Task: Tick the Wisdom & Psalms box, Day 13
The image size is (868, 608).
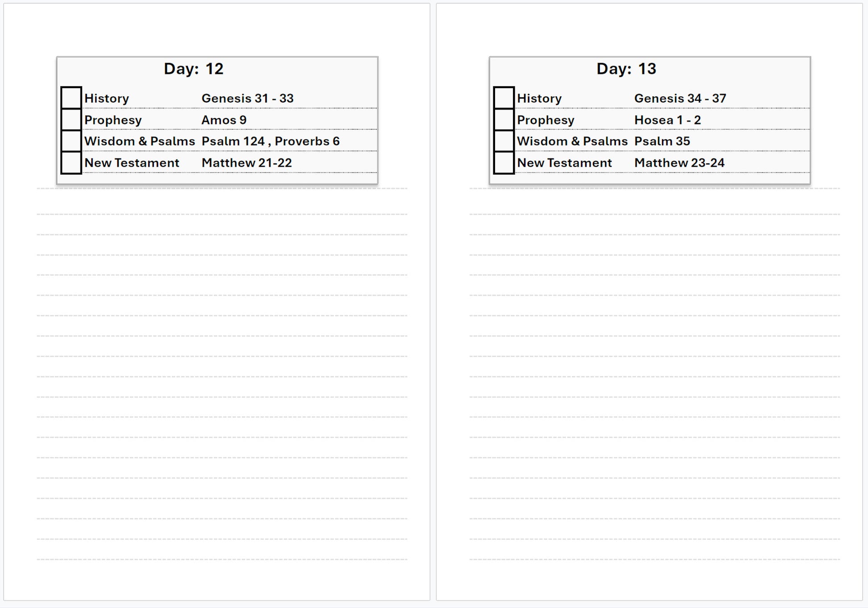Action: pyautogui.click(x=504, y=141)
